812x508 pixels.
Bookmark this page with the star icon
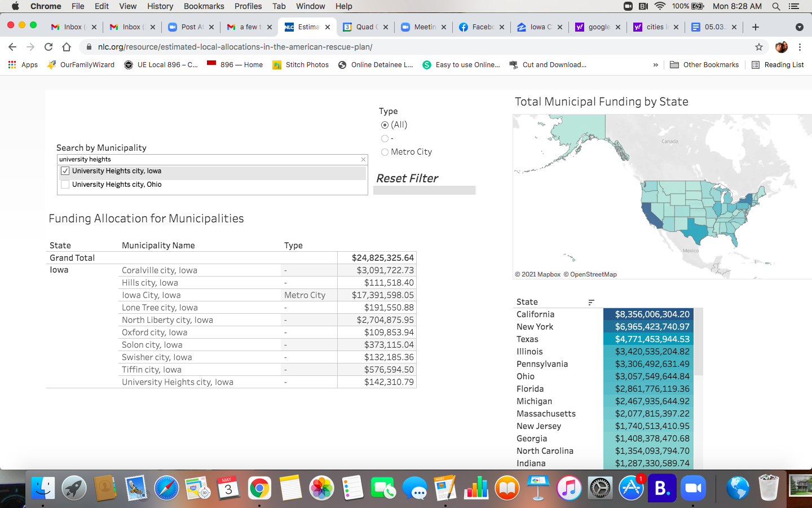click(x=759, y=47)
